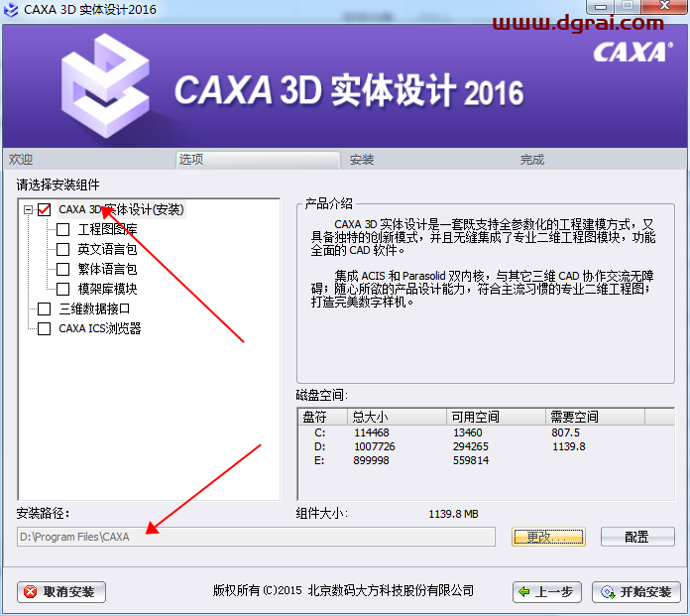Open the 完成 step tab
This screenshot has height=616, width=690.
pos(532,160)
